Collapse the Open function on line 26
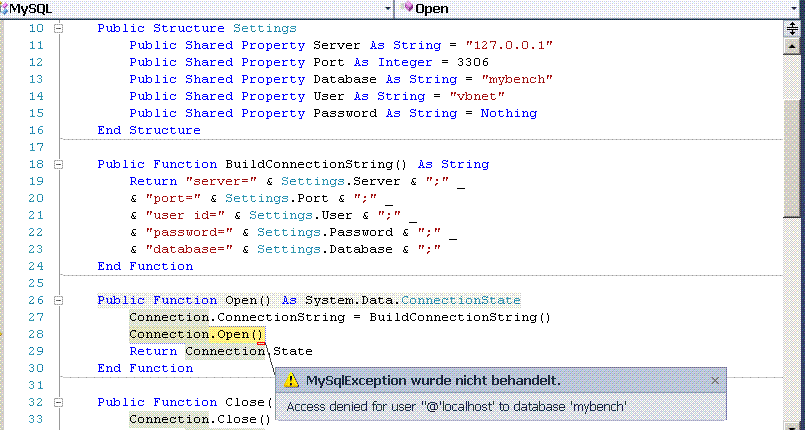Viewport: 805px width, 430px height. 59,300
